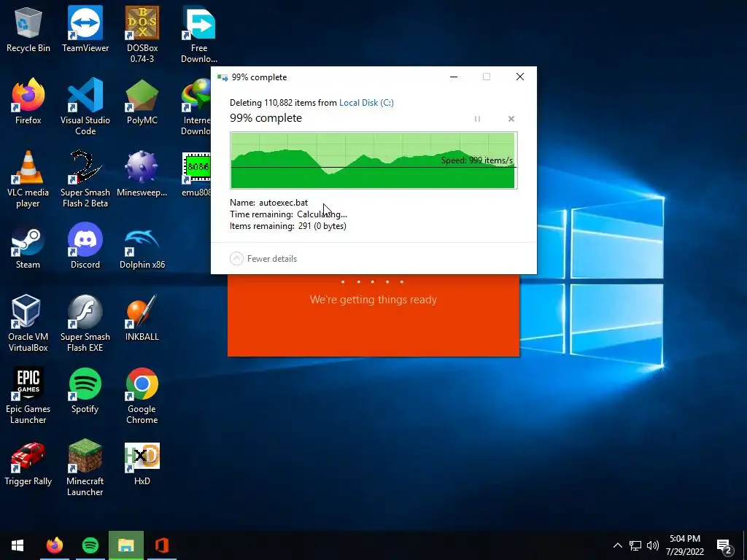
Task: Open the DOSBox 0.74-3 shortcut
Action: coord(142,35)
